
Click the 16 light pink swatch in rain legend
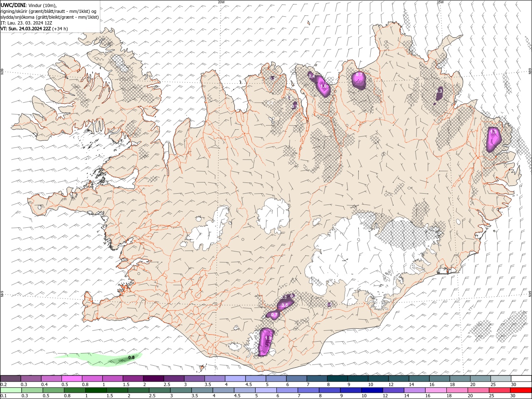[x=435, y=390]
